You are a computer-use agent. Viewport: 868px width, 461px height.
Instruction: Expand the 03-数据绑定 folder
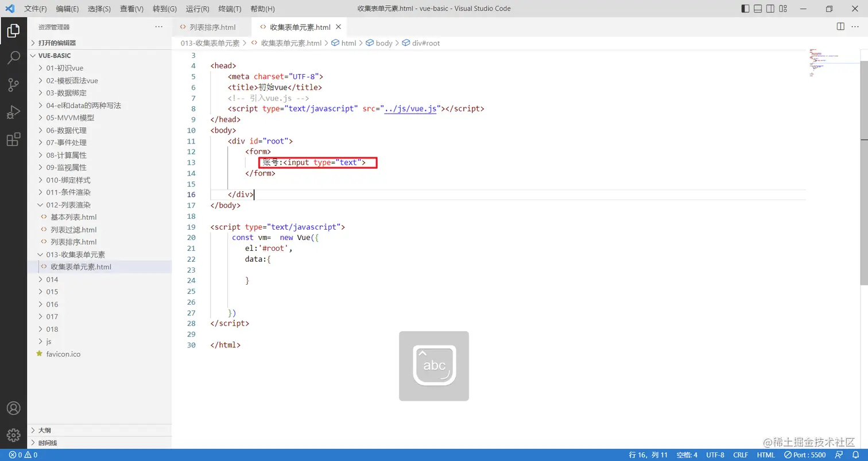100,93
